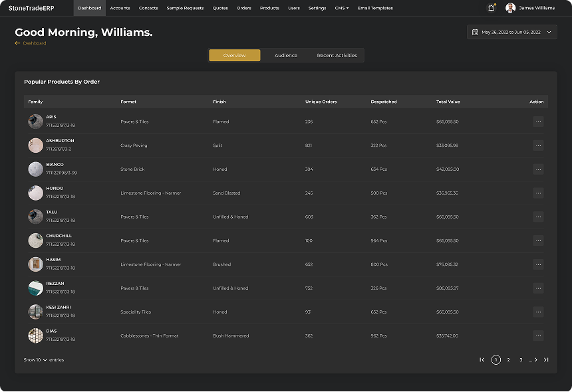The height and width of the screenshot is (392, 572).
Task: Click Speciality Tiles format cell
Action: 136,312
